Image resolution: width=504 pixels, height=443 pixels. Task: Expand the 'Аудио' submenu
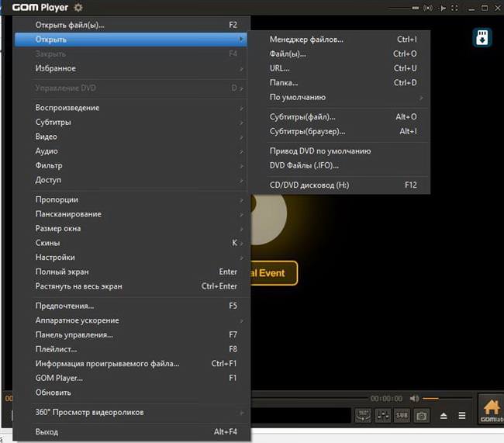point(131,151)
